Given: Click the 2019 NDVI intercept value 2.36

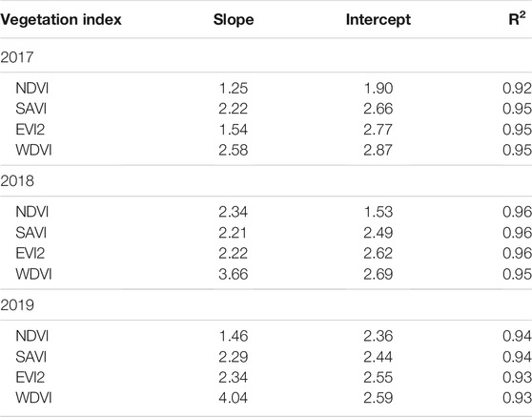Looking at the screenshot, I should [378, 336].
